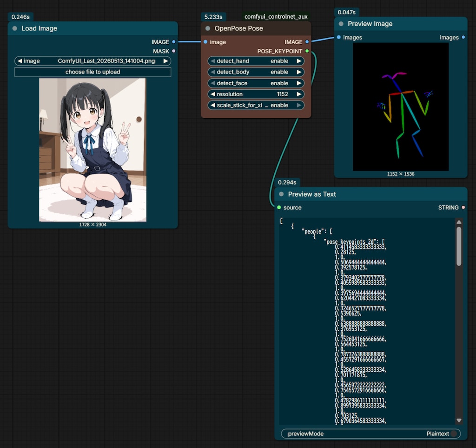
Task: Click the 0.047s execution time badge
Action: (x=346, y=12)
